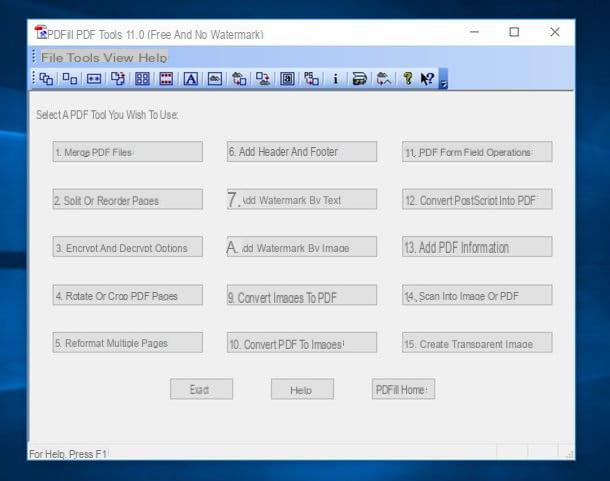The height and width of the screenshot is (481, 610).
Task: Click the context help arrow-question icon
Action: (x=428, y=79)
